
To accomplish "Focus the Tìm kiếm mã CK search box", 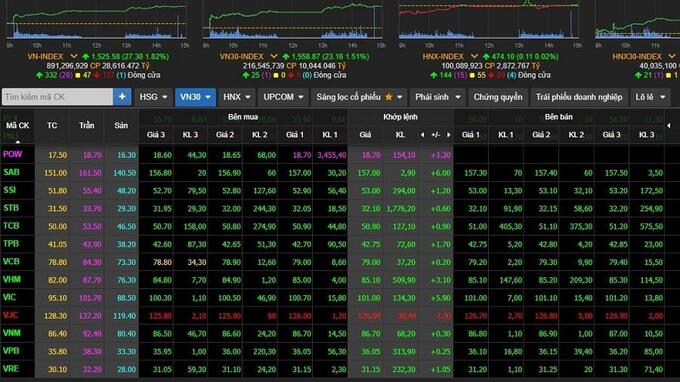I will point(57,97).
